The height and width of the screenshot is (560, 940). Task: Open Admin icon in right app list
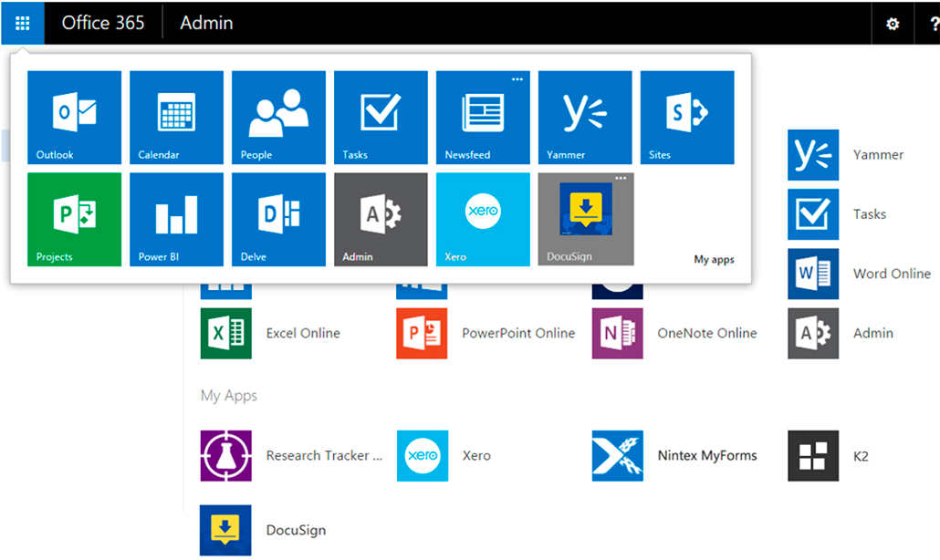click(x=813, y=334)
